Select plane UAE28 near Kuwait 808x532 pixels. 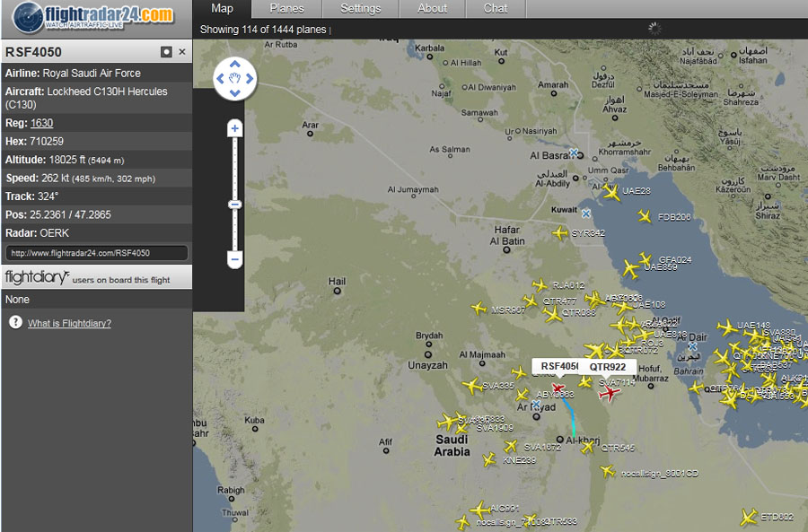611,193
